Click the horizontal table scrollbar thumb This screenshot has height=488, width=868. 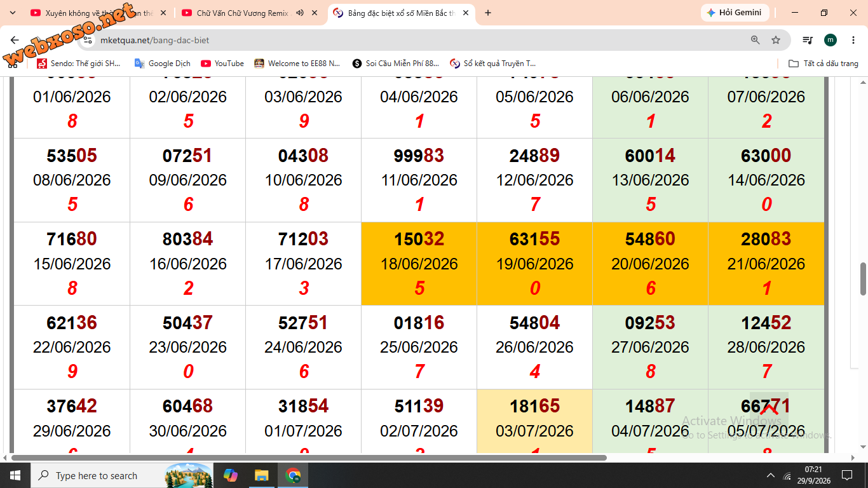point(309,457)
